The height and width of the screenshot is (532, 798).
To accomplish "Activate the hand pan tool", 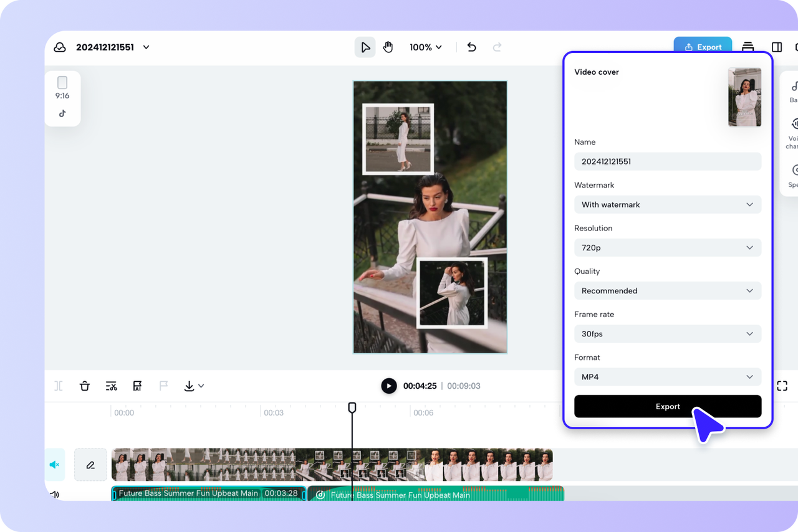I will coord(388,47).
